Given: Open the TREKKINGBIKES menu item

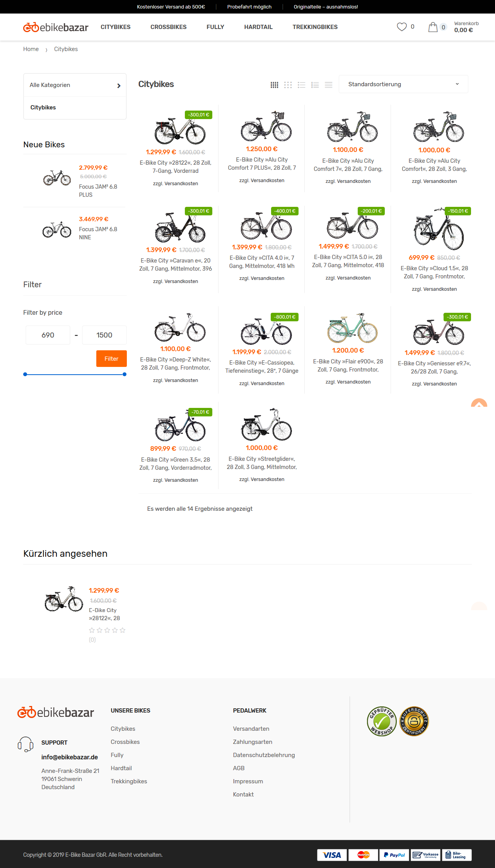Looking at the screenshot, I should click(x=315, y=27).
